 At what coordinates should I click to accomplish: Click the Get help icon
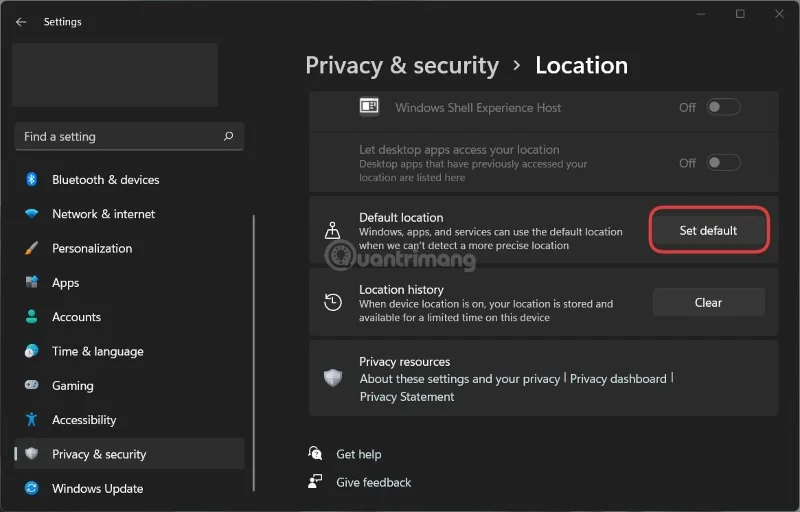coord(315,453)
